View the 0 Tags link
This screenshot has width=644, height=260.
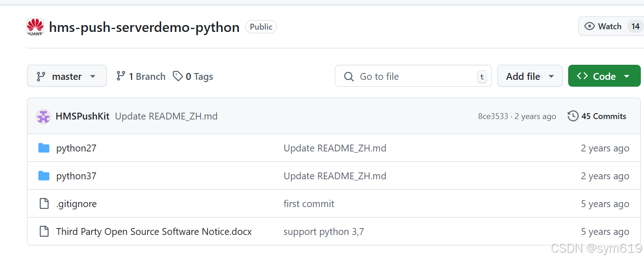[193, 76]
